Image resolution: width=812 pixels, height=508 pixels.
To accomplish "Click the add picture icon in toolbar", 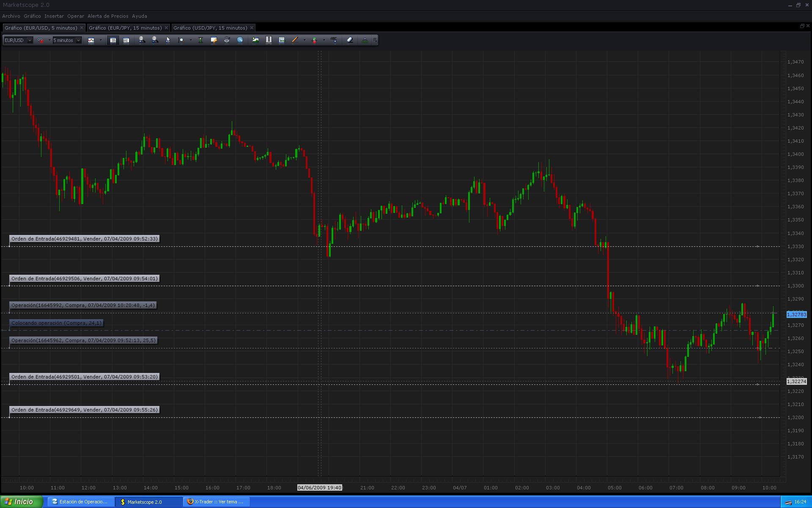I will coord(255,40).
